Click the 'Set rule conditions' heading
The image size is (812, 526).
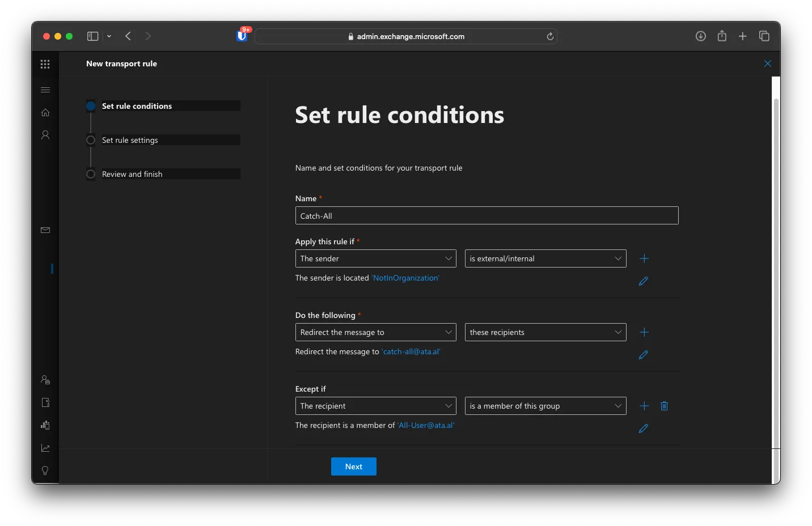click(400, 115)
